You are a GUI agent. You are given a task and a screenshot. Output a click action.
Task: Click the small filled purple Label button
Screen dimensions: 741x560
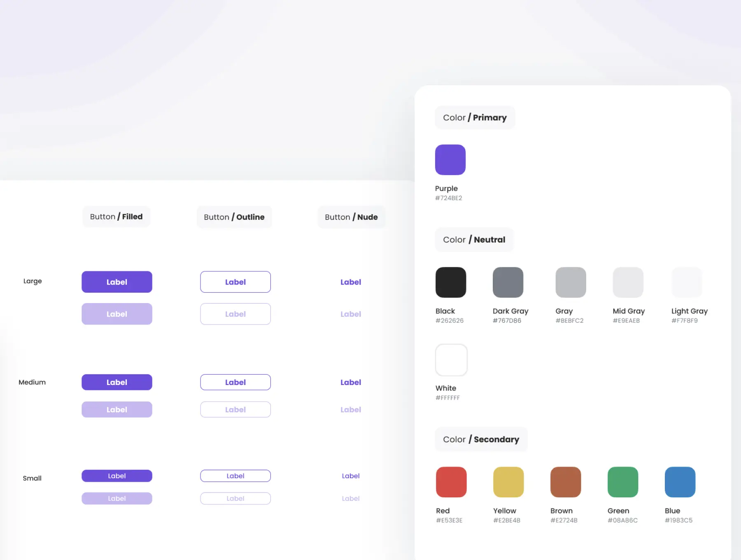(117, 476)
